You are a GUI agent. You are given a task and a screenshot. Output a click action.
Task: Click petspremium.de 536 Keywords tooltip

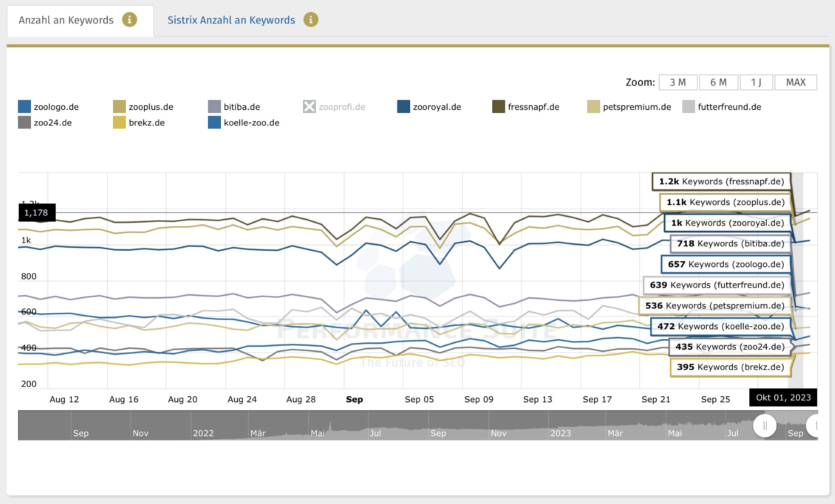click(x=715, y=305)
